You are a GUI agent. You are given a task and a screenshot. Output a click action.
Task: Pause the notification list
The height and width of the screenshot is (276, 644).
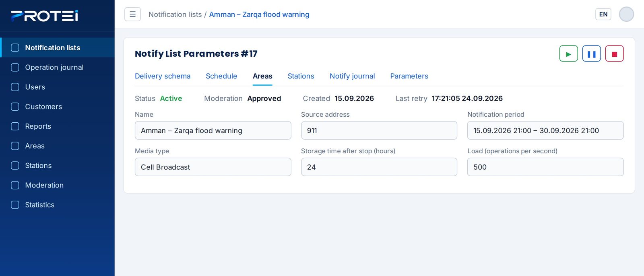tap(591, 54)
